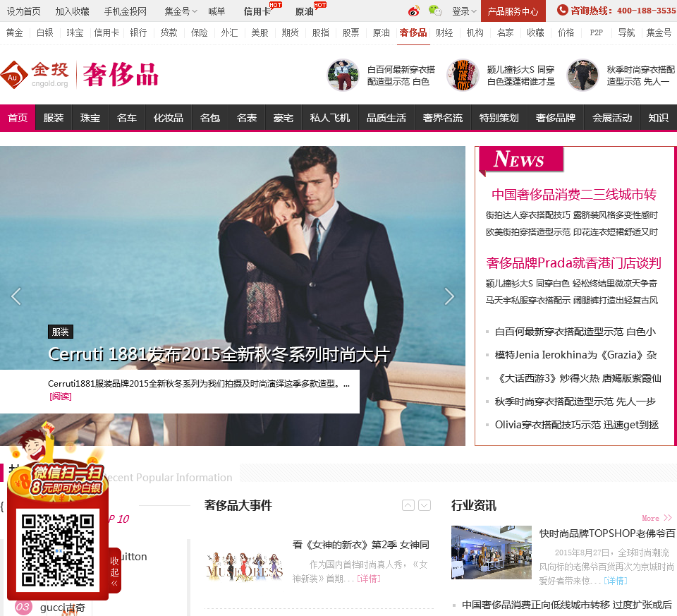Open 化妆品 in the main menu
Viewport: 677px width, 616px height.
pyautogui.click(x=169, y=118)
